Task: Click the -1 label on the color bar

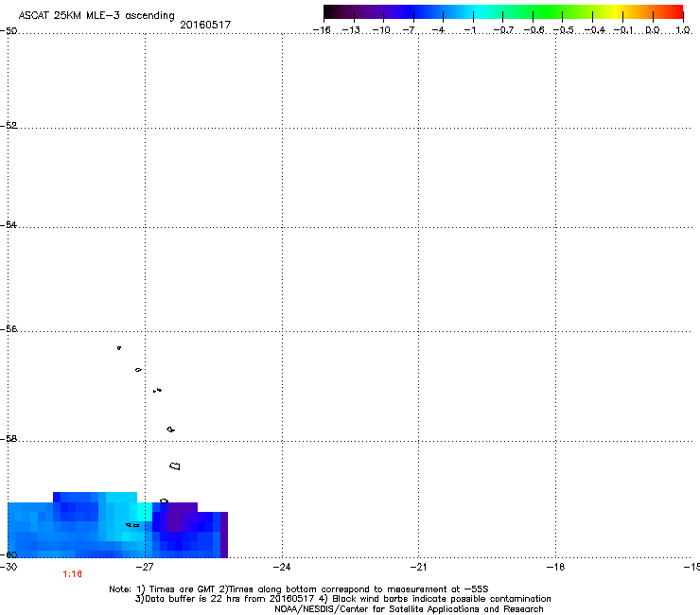Action: [x=469, y=30]
